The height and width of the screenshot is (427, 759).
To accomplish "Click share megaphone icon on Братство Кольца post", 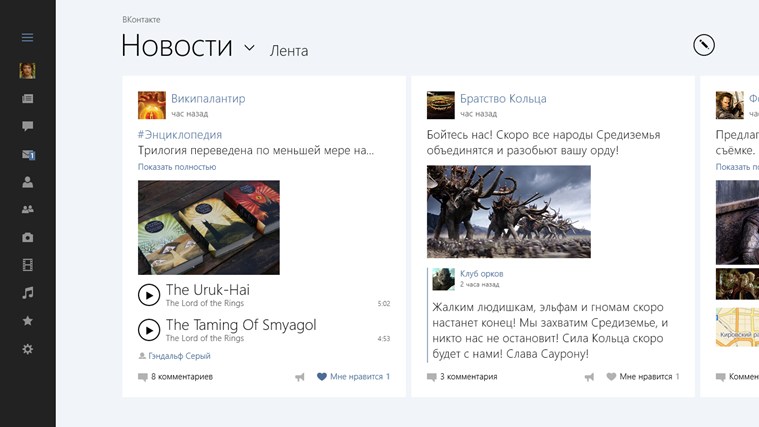I will pyautogui.click(x=589, y=377).
